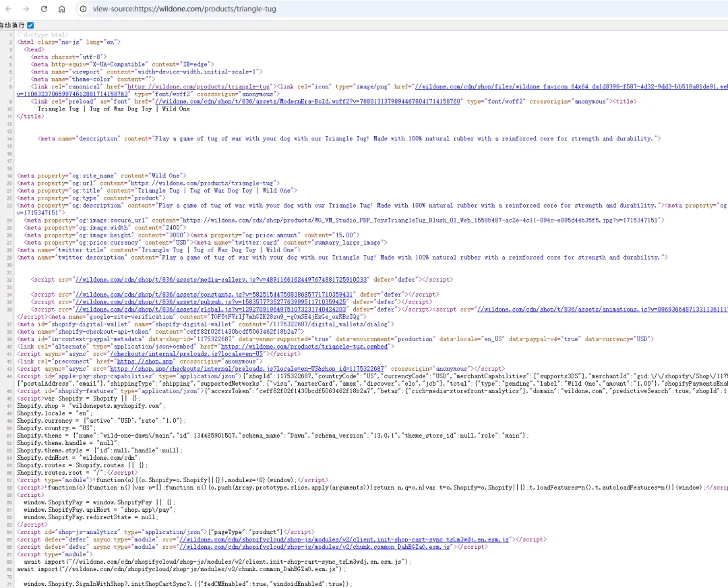Open the pubsub.js script link
728x588 pixels.
211,302
